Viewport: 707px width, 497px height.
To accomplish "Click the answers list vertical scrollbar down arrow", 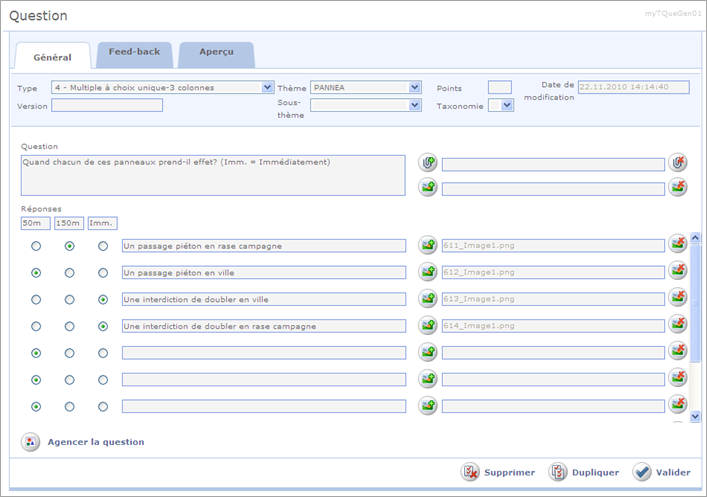I will point(695,414).
